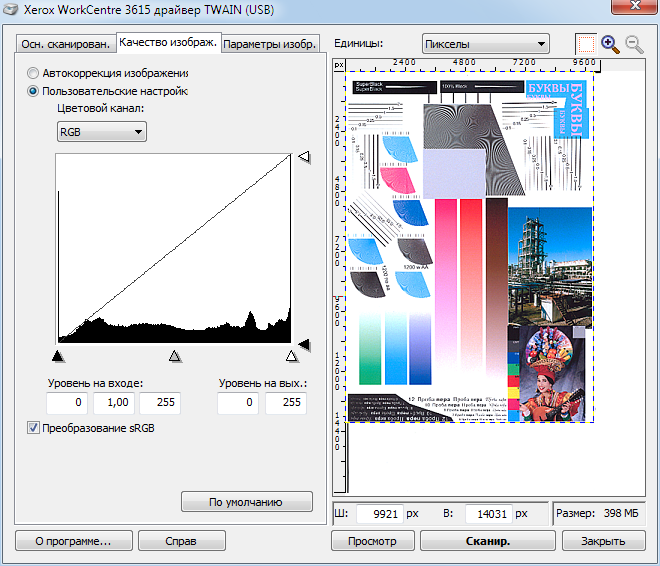This screenshot has height=566, width=660.
Task: Toggle Преобразование sRGB checkbox
Action: (x=33, y=428)
